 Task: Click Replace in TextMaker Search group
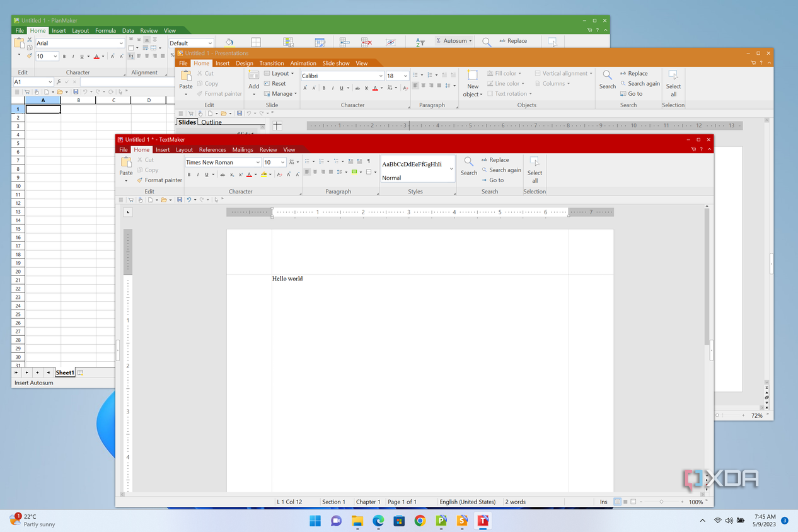pyautogui.click(x=495, y=160)
